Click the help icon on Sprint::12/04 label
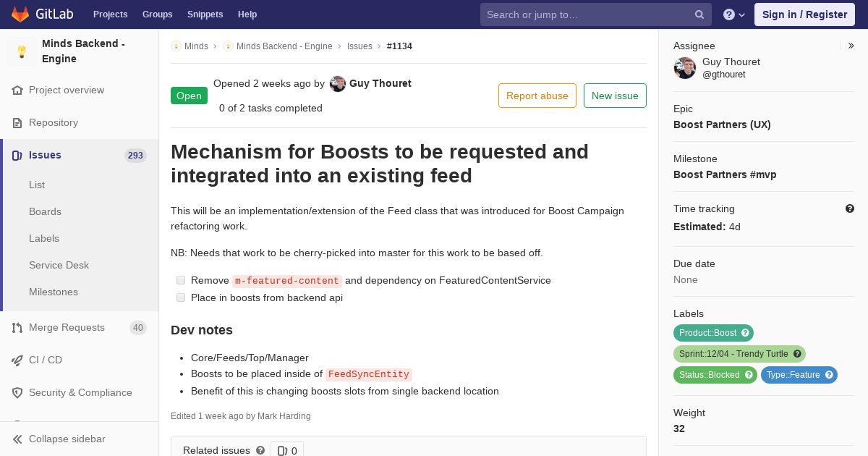Screen dimensions: 868x456 (x=797, y=354)
